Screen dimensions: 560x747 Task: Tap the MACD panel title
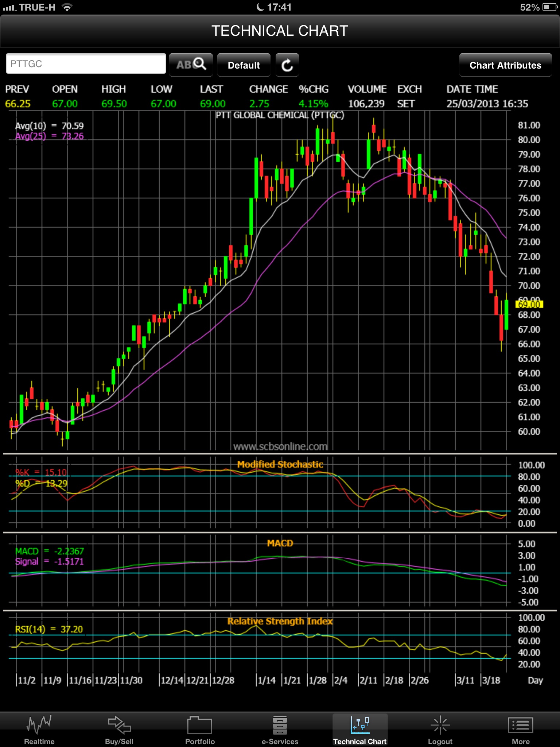point(280,543)
